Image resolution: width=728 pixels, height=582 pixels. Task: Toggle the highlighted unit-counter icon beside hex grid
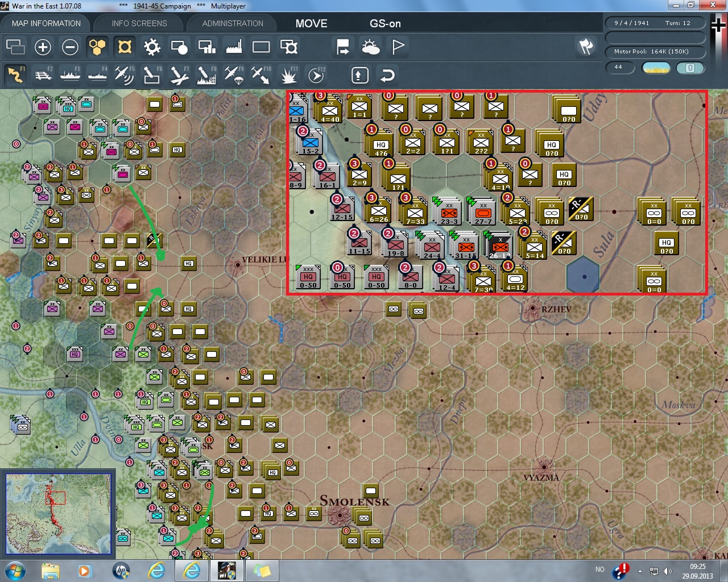click(125, 47)
